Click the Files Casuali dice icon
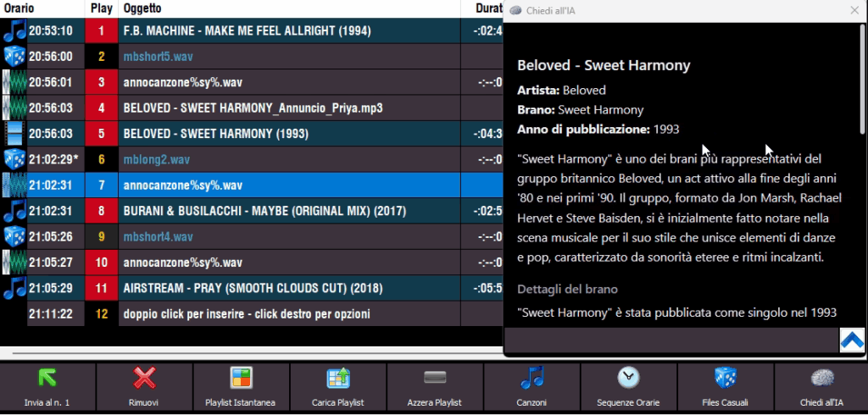This screenshot has width=868, height=415. [x=725, y=379]
